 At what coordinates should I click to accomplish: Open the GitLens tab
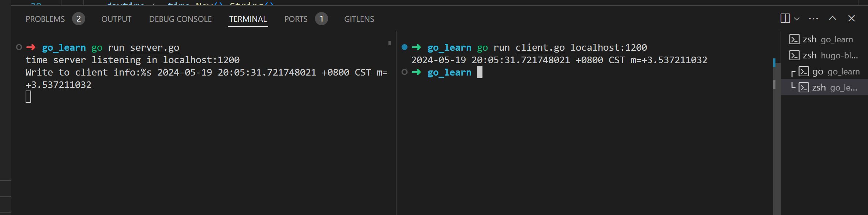pos(359,19)
